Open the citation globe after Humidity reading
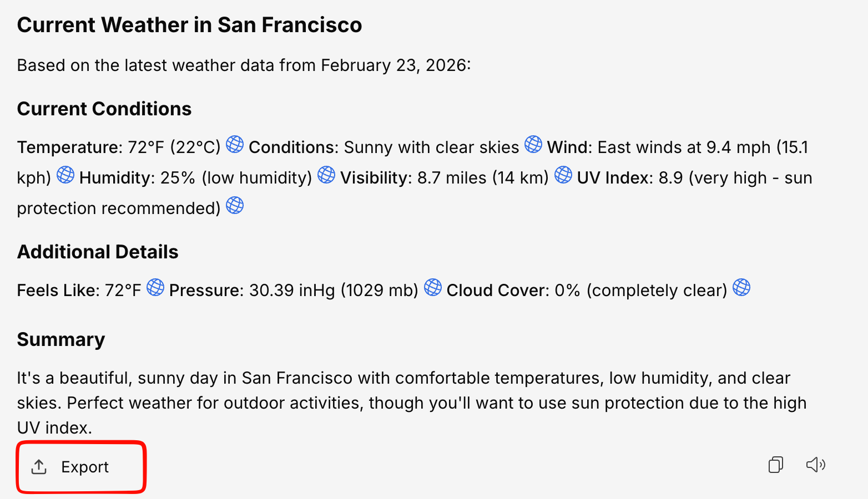The width and height of the screenshot is (868, 499). 326,175
